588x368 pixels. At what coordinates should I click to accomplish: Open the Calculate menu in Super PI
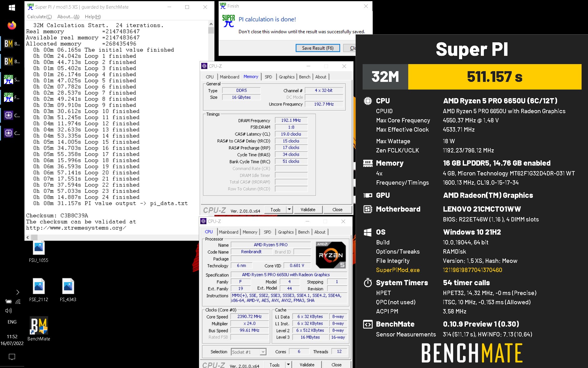coord(40,17)
